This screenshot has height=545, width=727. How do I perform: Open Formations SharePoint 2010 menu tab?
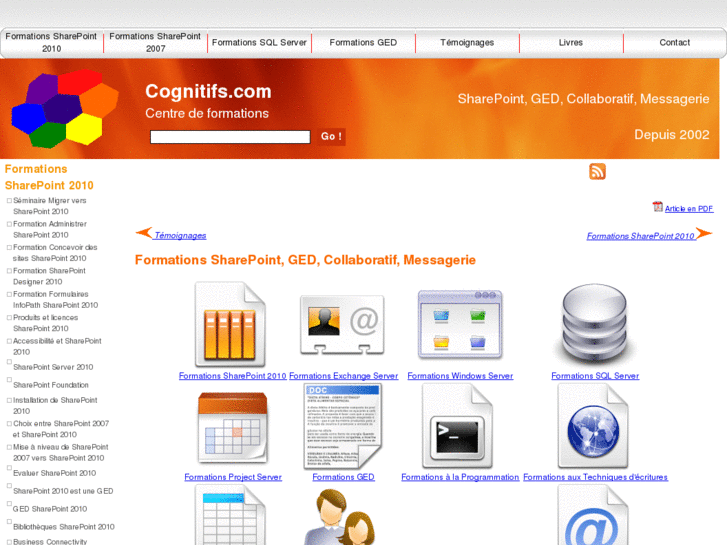[51, 42]
